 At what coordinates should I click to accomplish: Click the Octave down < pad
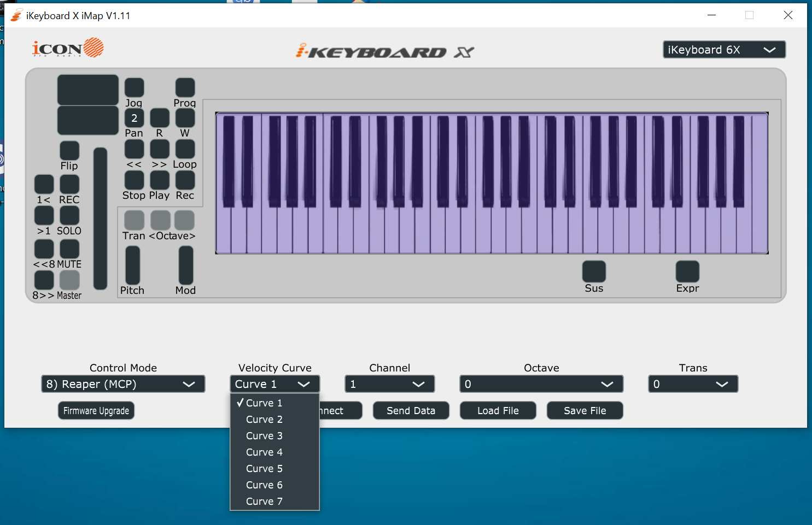pos(160,220)
